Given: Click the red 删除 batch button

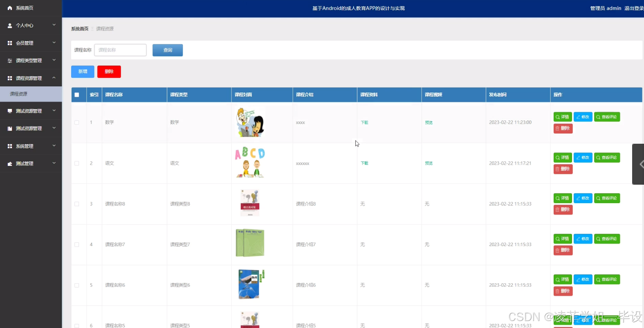Looking at the screenshot, I should pyautogui.click(x=109, y=72).
